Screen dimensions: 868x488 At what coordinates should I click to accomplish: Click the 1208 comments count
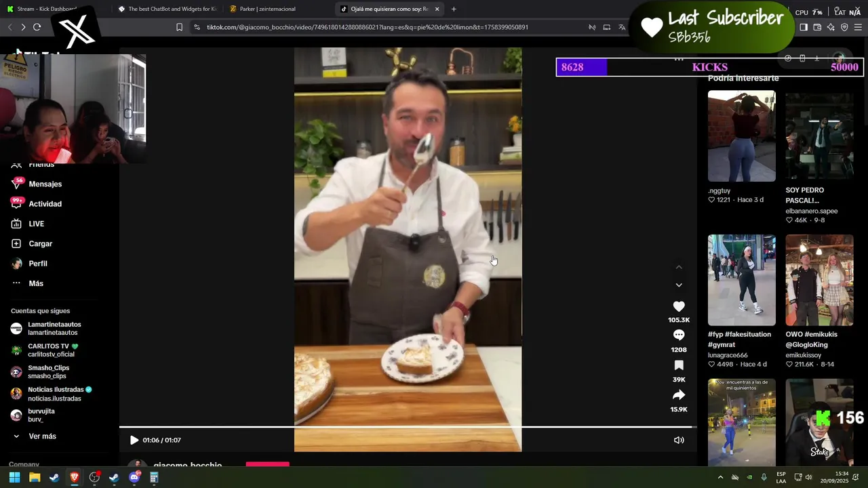[x=679, y=350]
